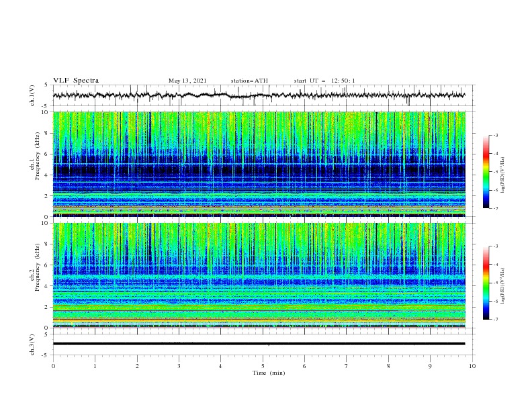The height and width of the screenshot is (411, 532).
Task: Click the 'ch.1(V)' waveform axis label
Action: tap(32, 95)
